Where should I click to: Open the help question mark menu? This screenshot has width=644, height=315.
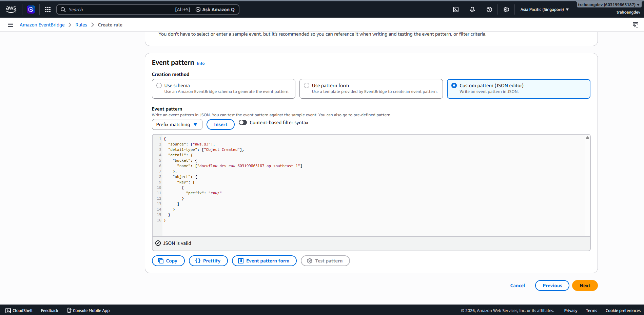point(489,9)
